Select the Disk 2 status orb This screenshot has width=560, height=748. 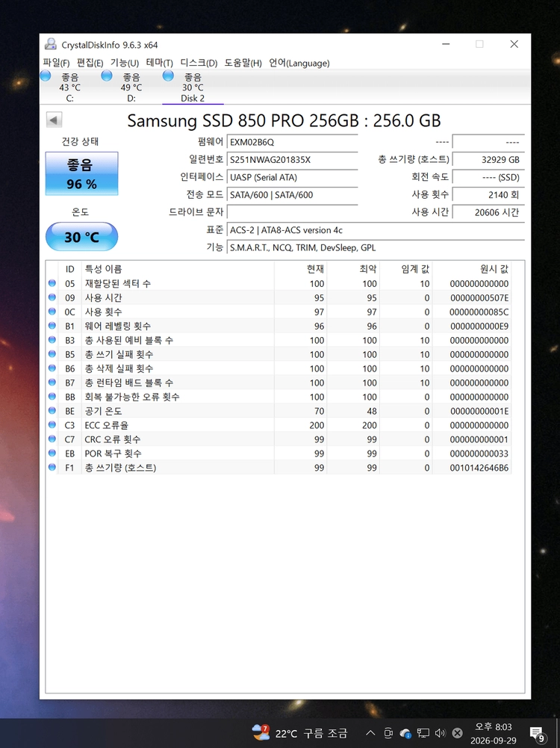[x=168, y=75]
